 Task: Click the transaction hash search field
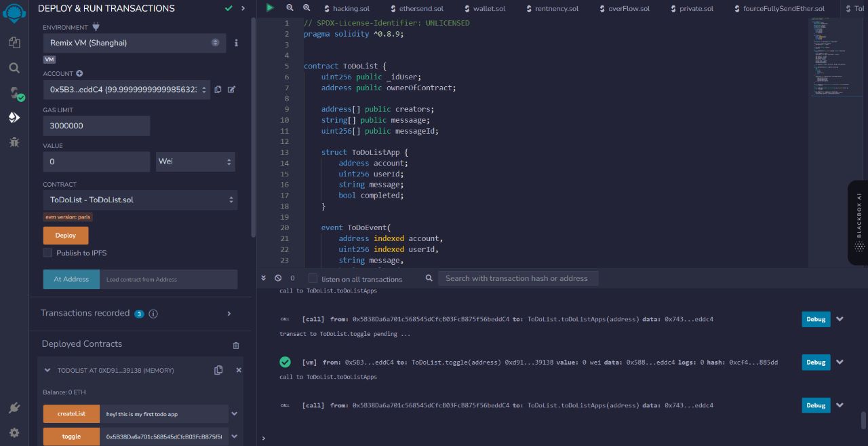[517, 278]
